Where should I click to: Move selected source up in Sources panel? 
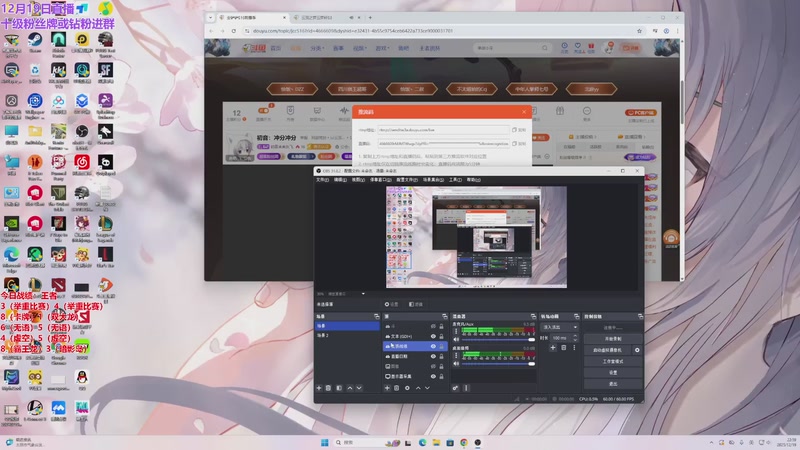pyautogui.click(x=418, y=388)
